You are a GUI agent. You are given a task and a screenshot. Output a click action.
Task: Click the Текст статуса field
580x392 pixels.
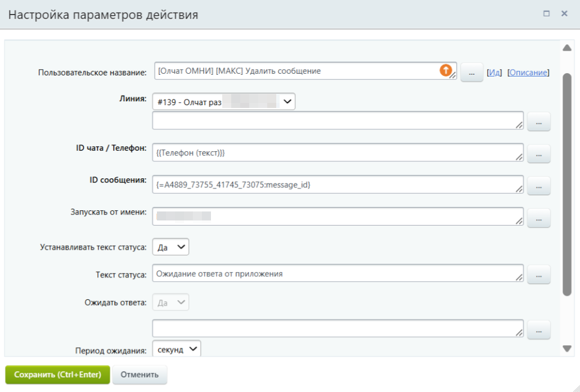338,273
